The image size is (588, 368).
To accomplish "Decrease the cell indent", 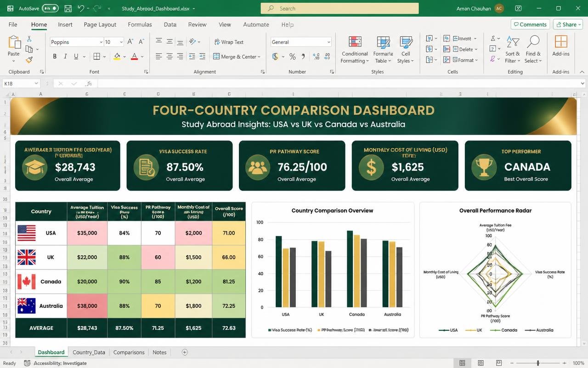I will pyautogui.click(x=192, y=57).
